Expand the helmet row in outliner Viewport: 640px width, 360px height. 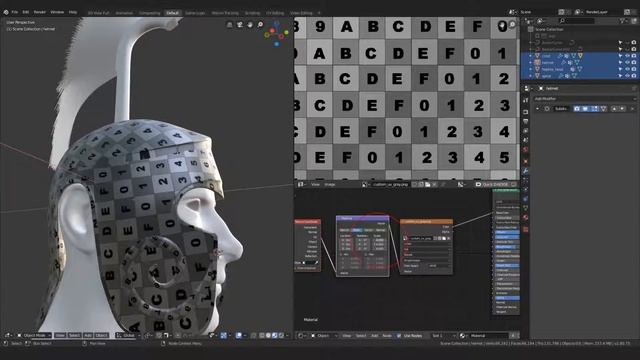[531, 62]
